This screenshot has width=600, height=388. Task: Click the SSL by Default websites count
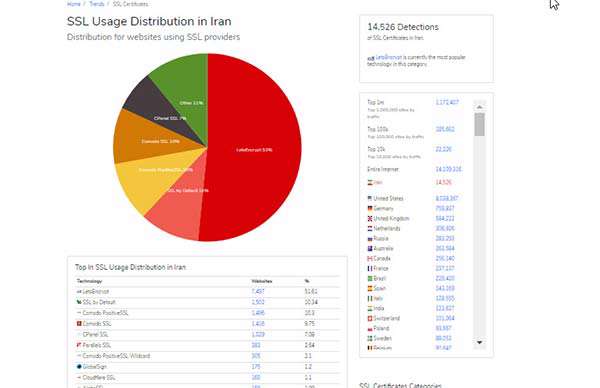pyautogui.click(x=258, y=302)
